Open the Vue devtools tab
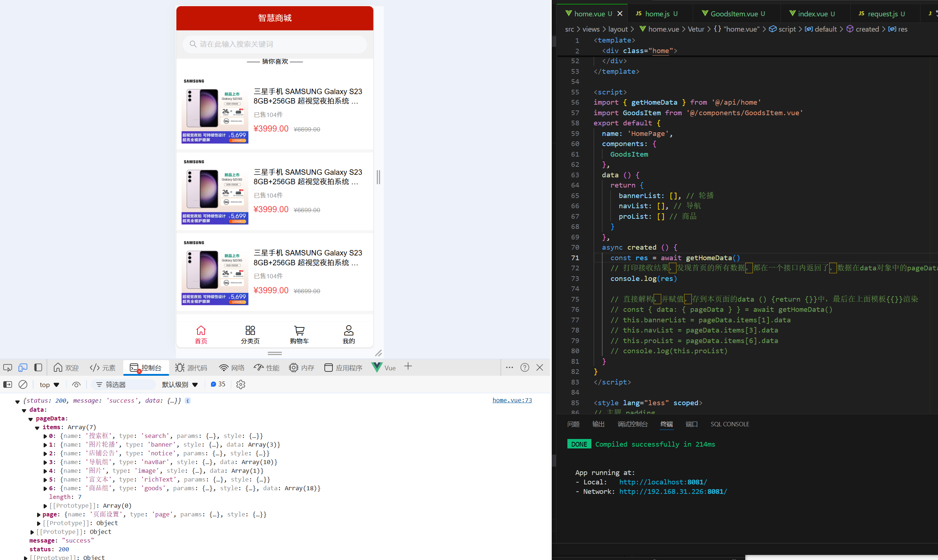The image size is (938, 560). click(x=384, y=367)
